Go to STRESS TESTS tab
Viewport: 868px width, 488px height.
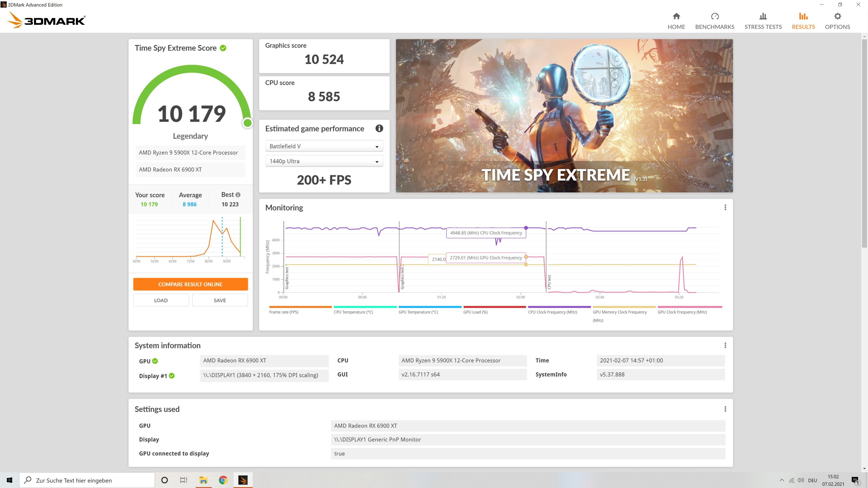click(x=763, y=21)
